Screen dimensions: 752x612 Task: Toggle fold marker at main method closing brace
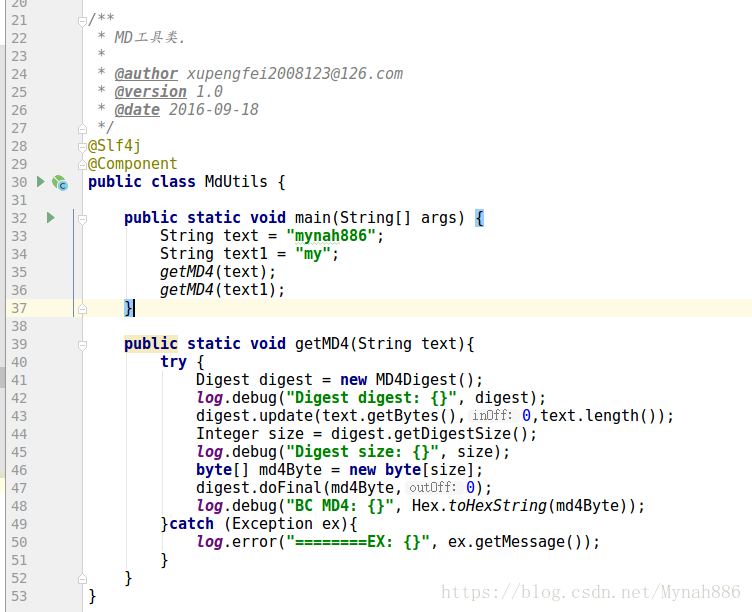(82, 309)
